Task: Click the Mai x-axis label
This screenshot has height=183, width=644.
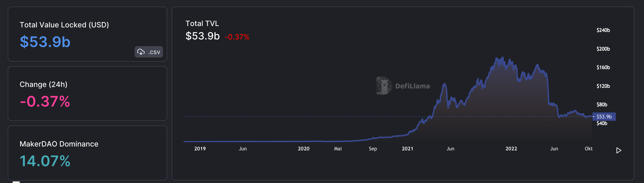Action: 338,149
